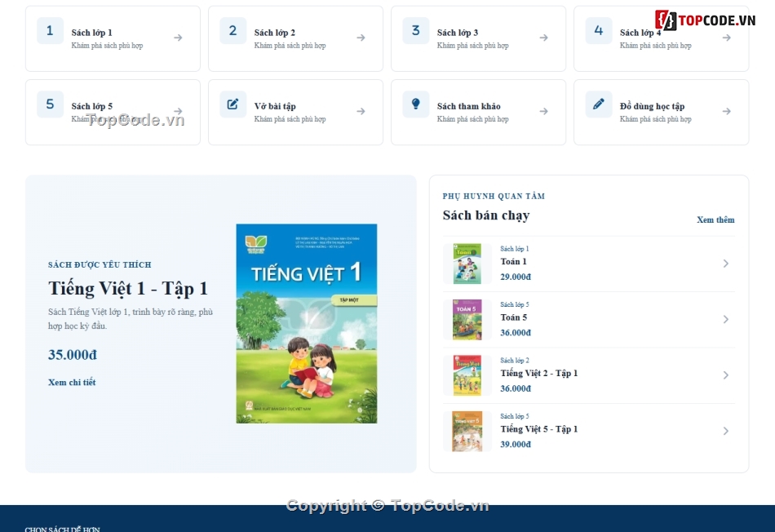Click the number 4 badge for Sách lớp 4
775x532 pixels.
(x=599, y=31)
